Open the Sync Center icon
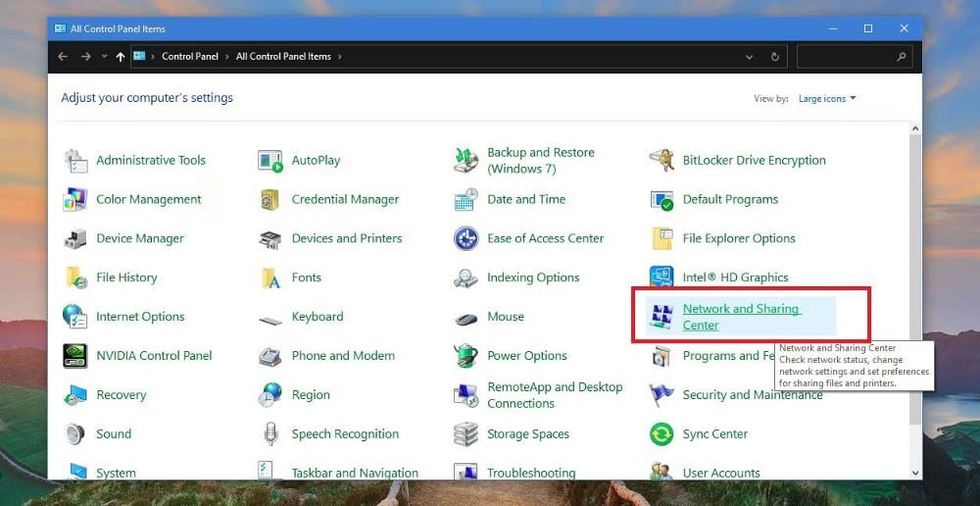This screenshot has width=980, height=506. pos(661,434)
